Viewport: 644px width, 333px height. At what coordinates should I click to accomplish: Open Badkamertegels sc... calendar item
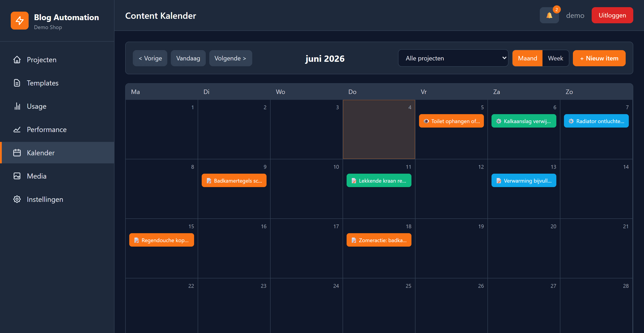(x=234, y=181)
